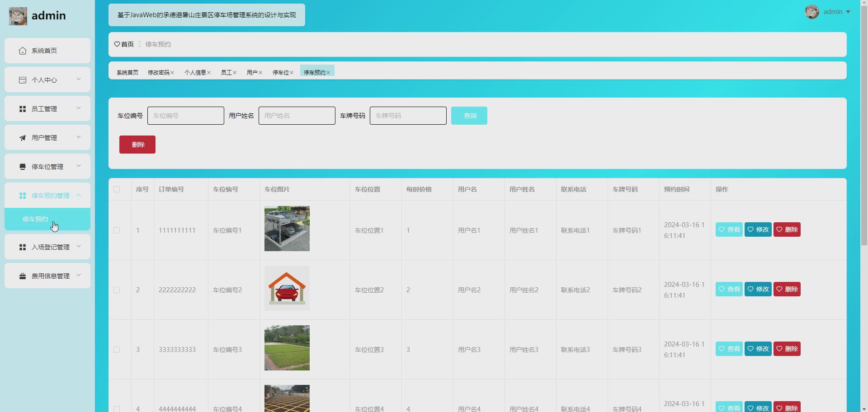Click the grid icon beside 入场登记管理
This screenshot has width=868, height=412.
(23, 247)
